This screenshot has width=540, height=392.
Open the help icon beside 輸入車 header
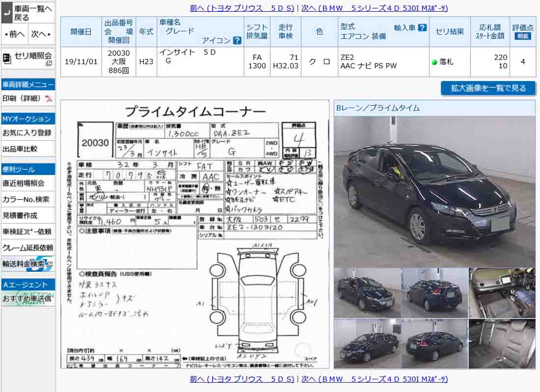coord(422,27)
